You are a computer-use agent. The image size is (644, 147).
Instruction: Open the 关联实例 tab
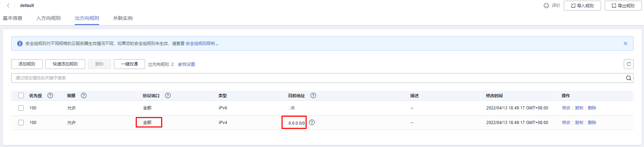(123, 18)
